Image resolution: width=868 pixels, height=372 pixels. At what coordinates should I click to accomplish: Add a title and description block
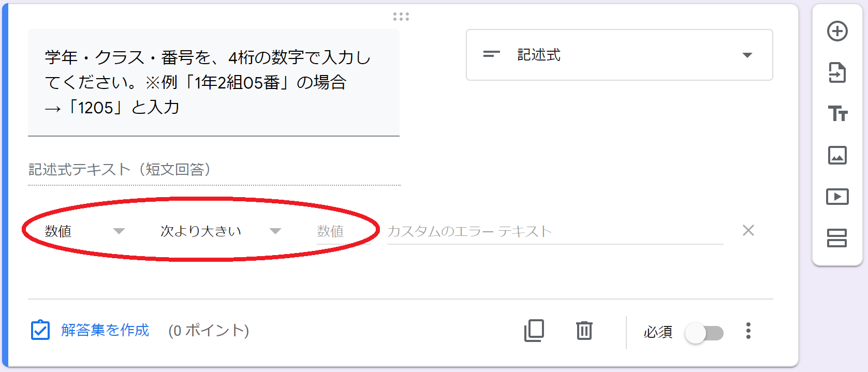tap(837, 113)
